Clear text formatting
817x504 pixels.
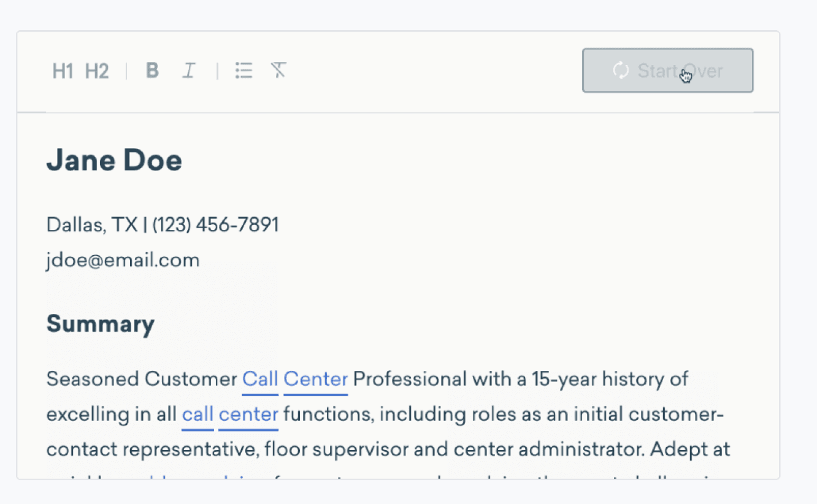click(x=279, y=70)
